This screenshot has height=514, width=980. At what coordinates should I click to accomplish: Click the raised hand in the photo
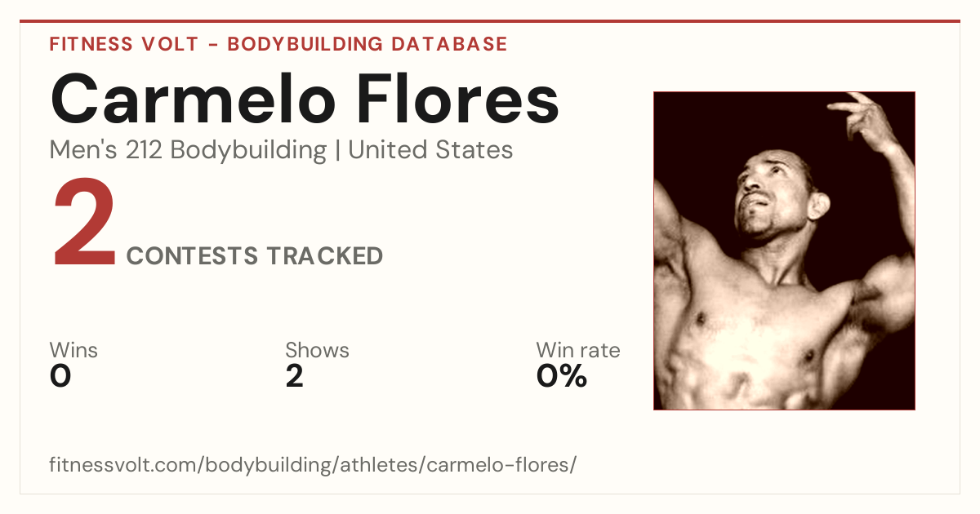[864, 118]
